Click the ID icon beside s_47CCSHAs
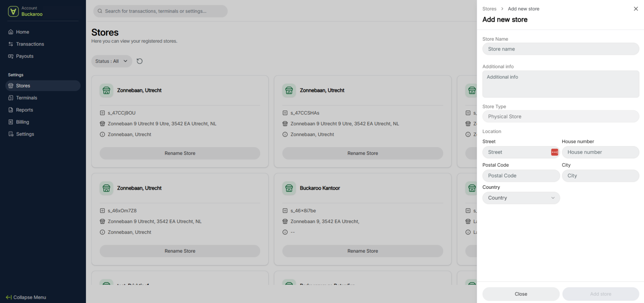This screenshot has width=644, height=303. point(285,113)
